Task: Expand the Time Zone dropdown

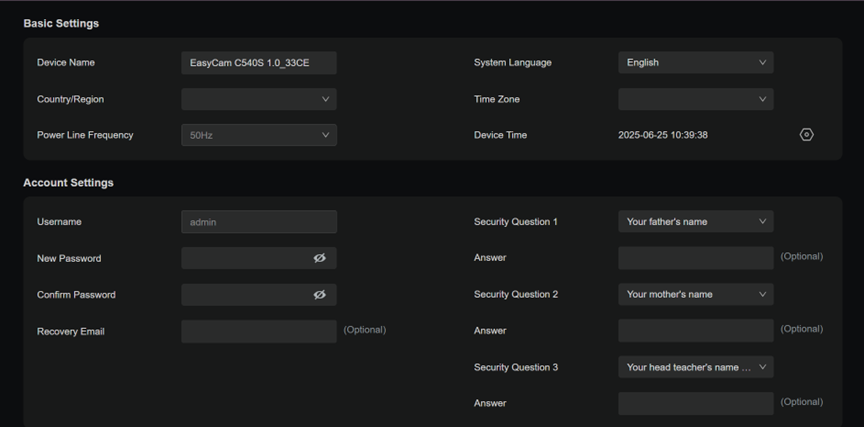Action: [x=696, y=99]
